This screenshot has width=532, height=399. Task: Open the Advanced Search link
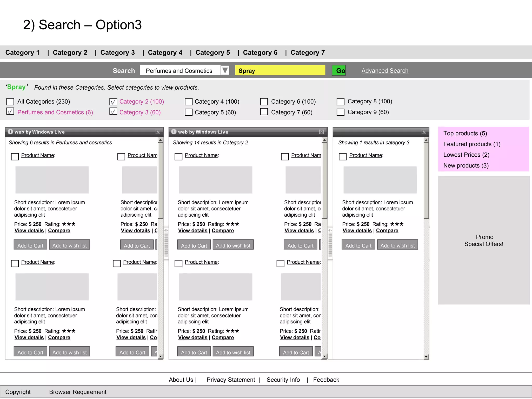point(385,71)
